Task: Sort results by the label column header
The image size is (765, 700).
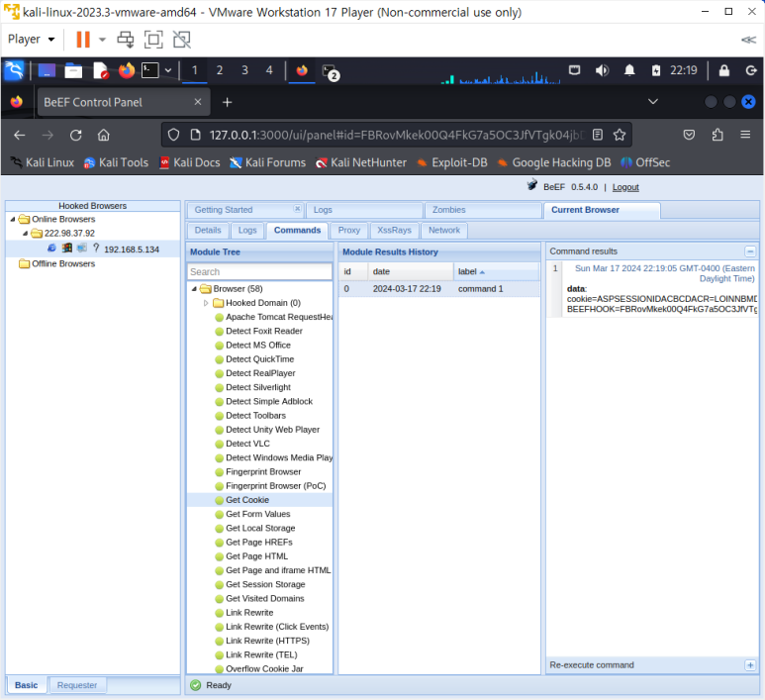Action: click(x=496, y=272)
